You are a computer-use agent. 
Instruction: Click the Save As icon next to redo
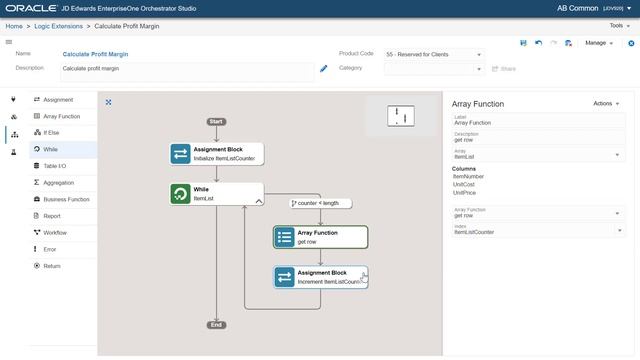pyautogui.click(x=568, y=43)
